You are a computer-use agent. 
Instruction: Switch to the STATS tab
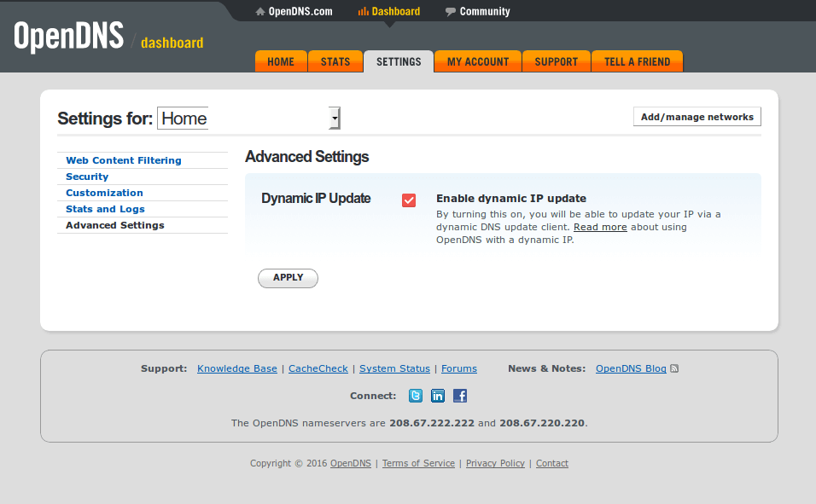335,62
